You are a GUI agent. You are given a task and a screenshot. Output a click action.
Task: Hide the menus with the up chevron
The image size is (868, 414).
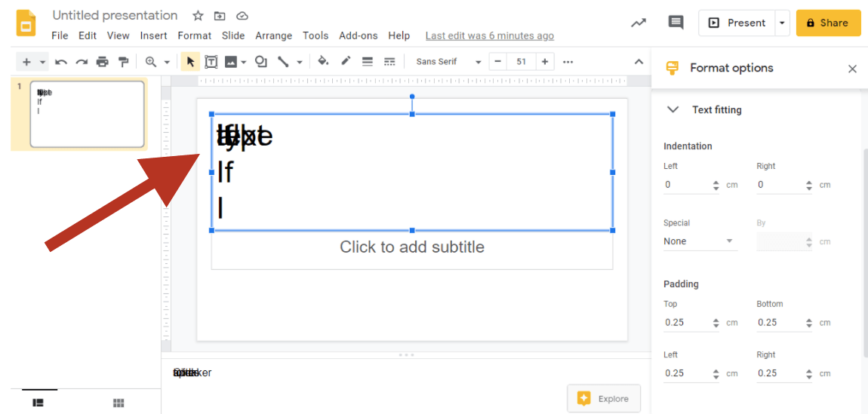[x=639, y=62]
